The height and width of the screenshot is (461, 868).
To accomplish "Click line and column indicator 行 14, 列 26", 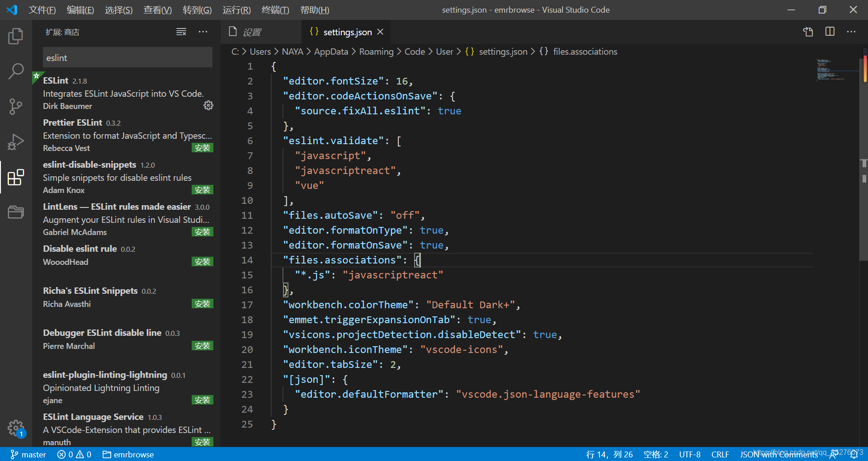I will tap(609, 454).
